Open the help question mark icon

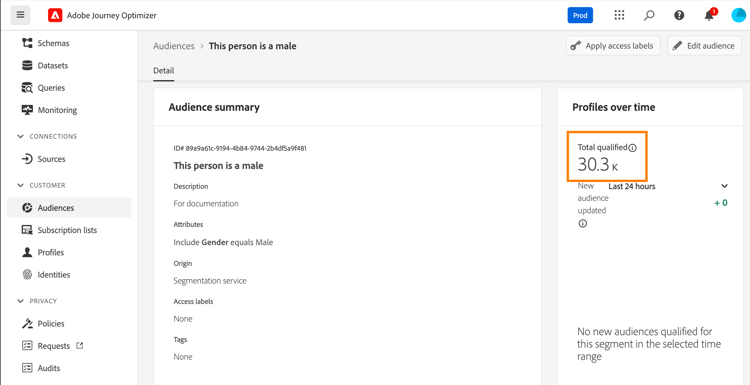coord(679,15)
